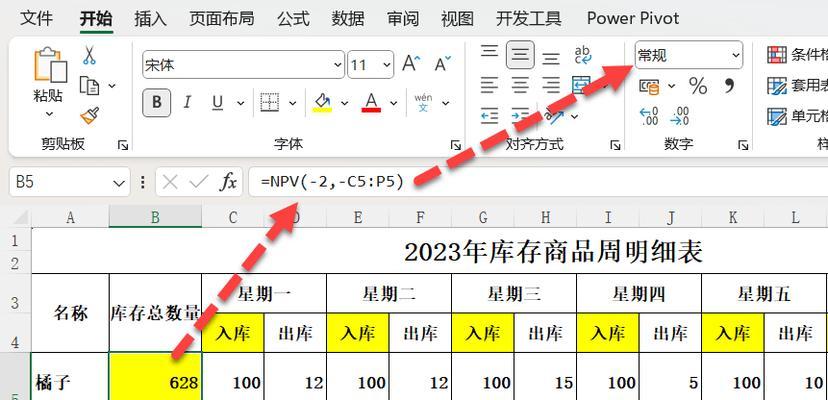Viewport: 828px width, 400px height.
Task: Align cell content to top
Action: click(490, 51)
